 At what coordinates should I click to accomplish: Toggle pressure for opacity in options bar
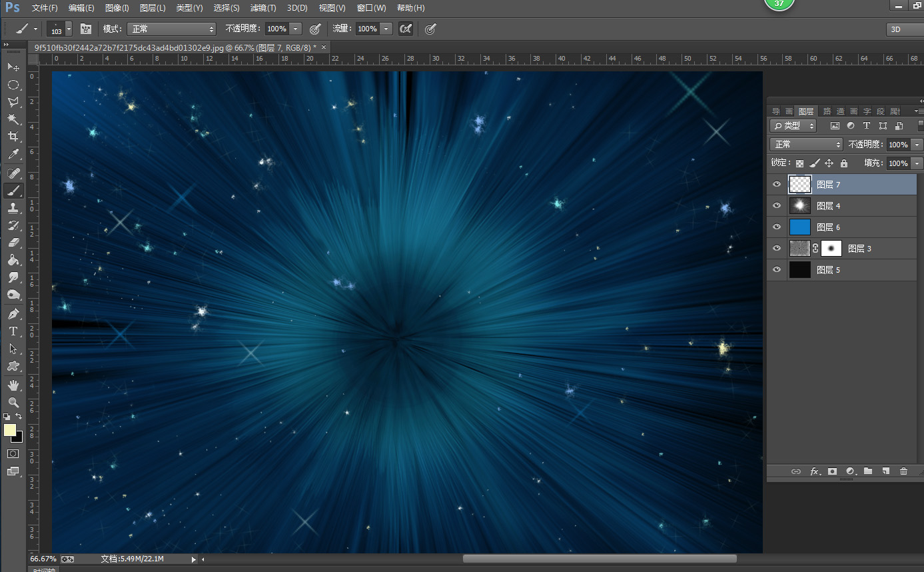(315, 29)
